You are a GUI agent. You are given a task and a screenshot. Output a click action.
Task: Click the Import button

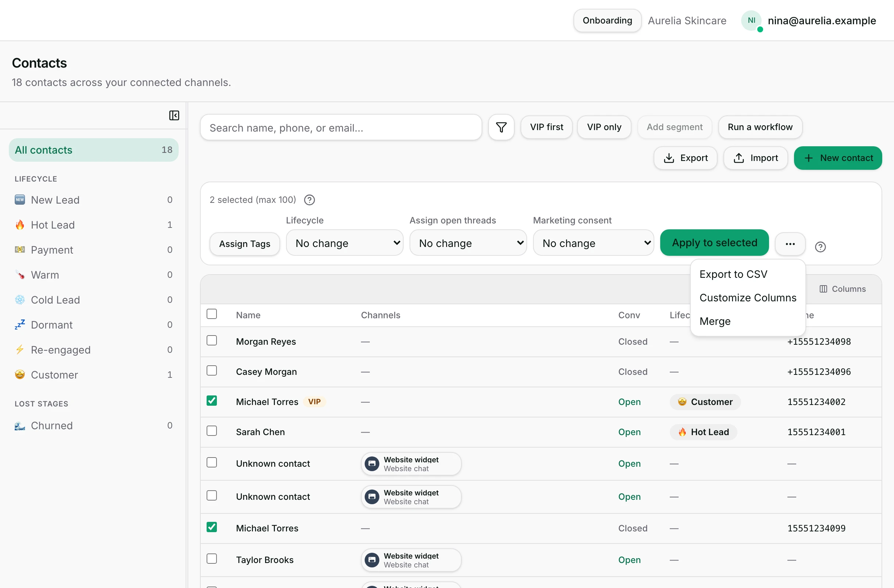click(x=755, y=158)
